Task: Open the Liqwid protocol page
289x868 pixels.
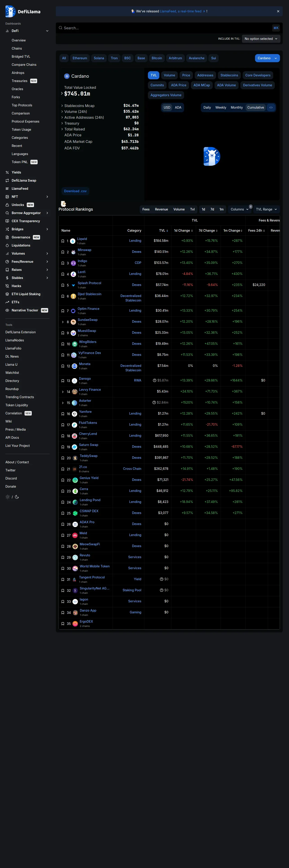Action: tap(82, 239)
